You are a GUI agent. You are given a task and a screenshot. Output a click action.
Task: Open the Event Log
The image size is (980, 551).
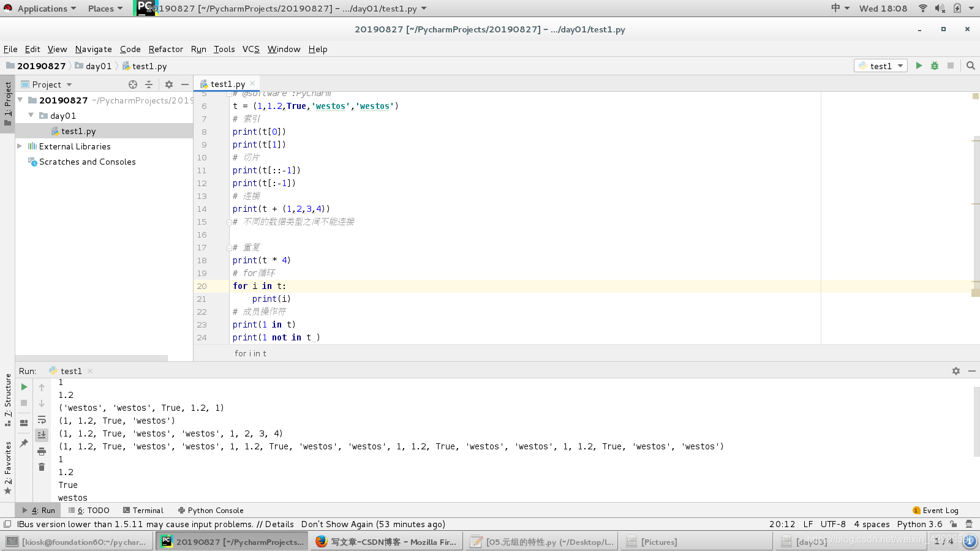pos(935,510)
